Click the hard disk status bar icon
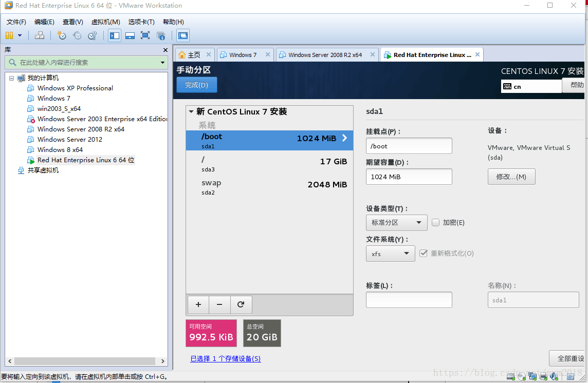Image resolution: width=588 pixels, height=383 pixels. [511, 376]
